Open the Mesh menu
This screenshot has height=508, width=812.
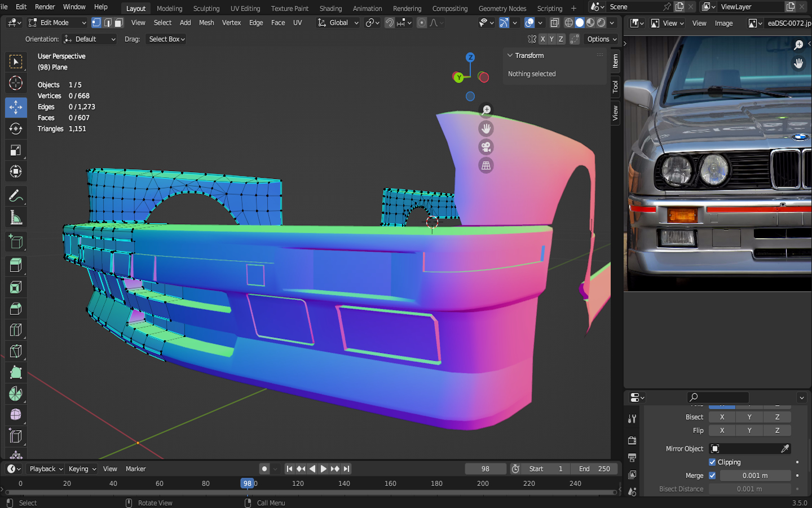(206, 23)
